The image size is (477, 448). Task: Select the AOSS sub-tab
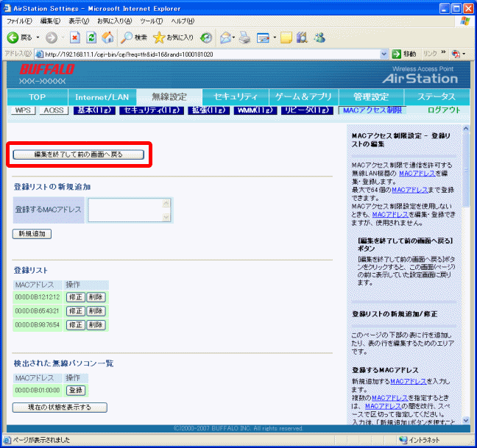pos(54,110)
